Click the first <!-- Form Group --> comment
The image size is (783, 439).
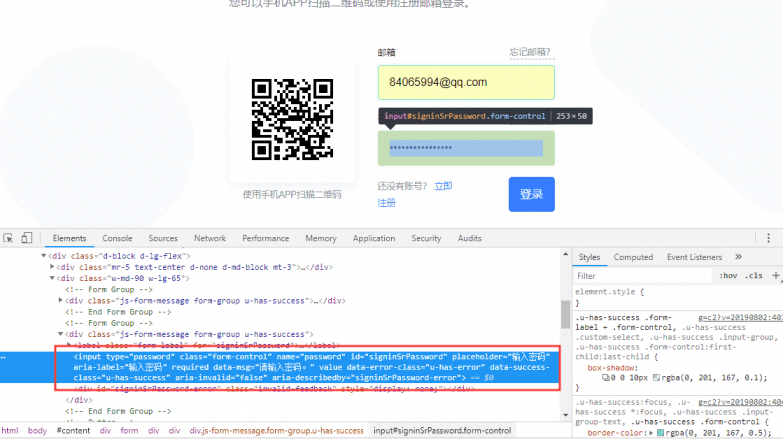pyautogui.click(x=109, y=290)
